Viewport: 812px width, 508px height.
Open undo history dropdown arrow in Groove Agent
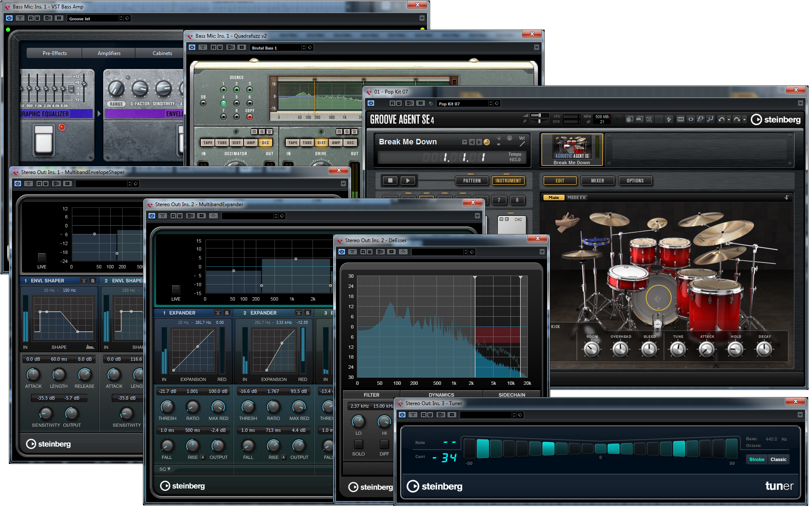click(x=729, y=120)
